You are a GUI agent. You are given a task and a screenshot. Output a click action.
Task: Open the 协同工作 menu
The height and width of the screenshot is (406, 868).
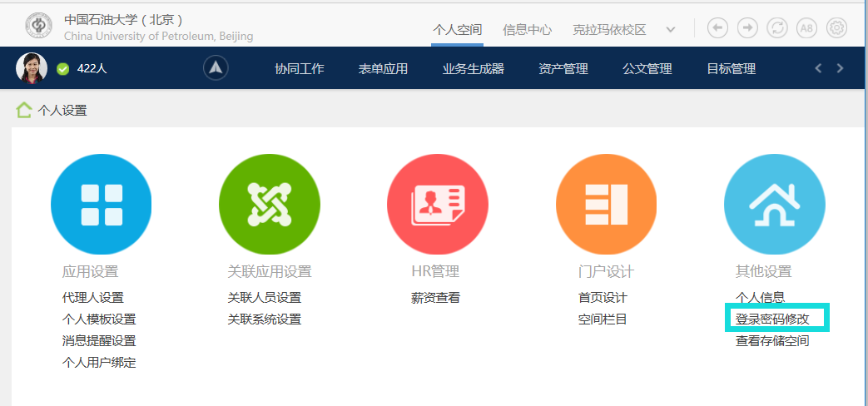coord(299,69)
